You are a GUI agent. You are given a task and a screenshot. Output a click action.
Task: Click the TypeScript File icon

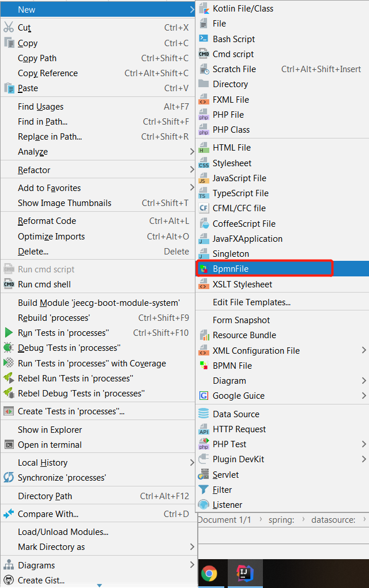[204, 193]
